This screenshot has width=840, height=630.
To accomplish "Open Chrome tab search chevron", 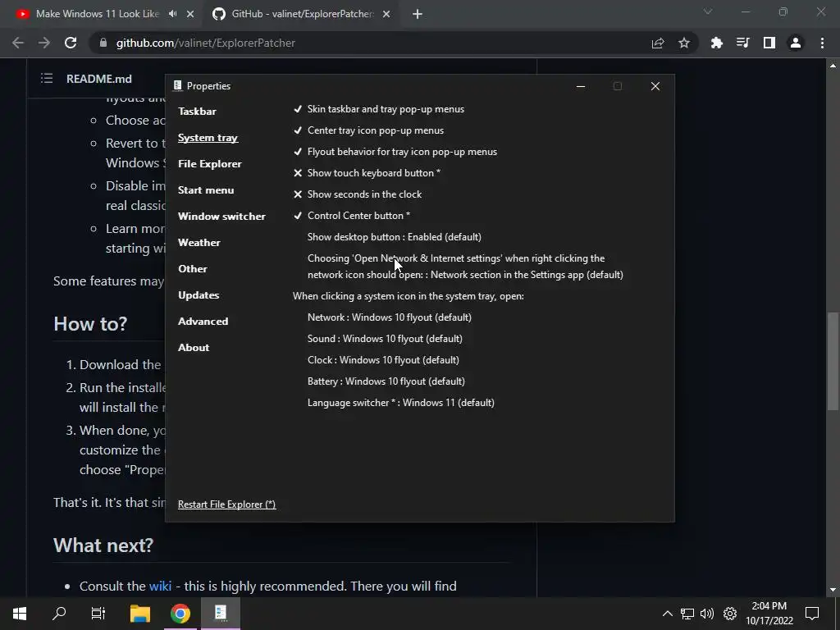I will [708, 11].
